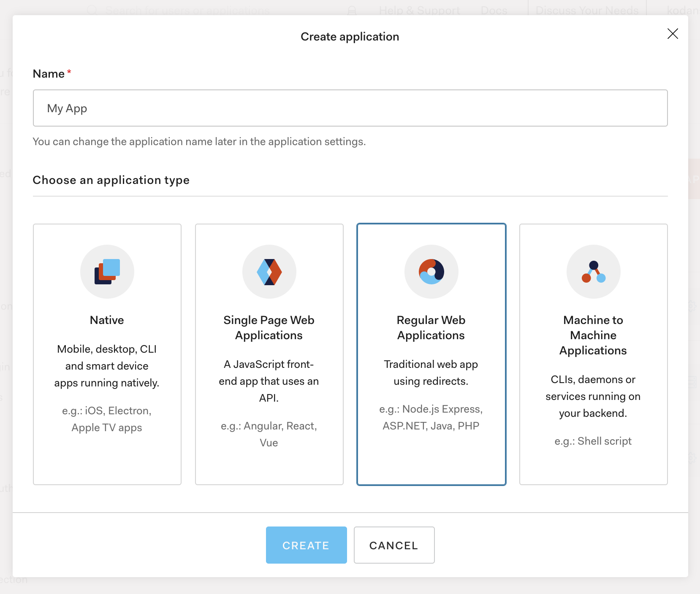Viewport: 700px width, 594px height.
Task: Click the Single Page Web App diamond icon
Action: (x=269, y=272)
